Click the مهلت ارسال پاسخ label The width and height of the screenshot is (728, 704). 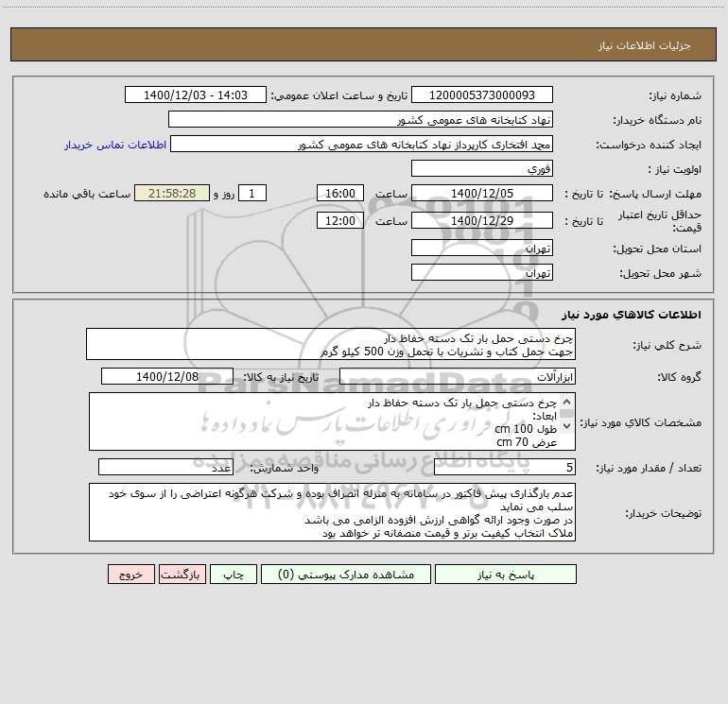(655, 194)
